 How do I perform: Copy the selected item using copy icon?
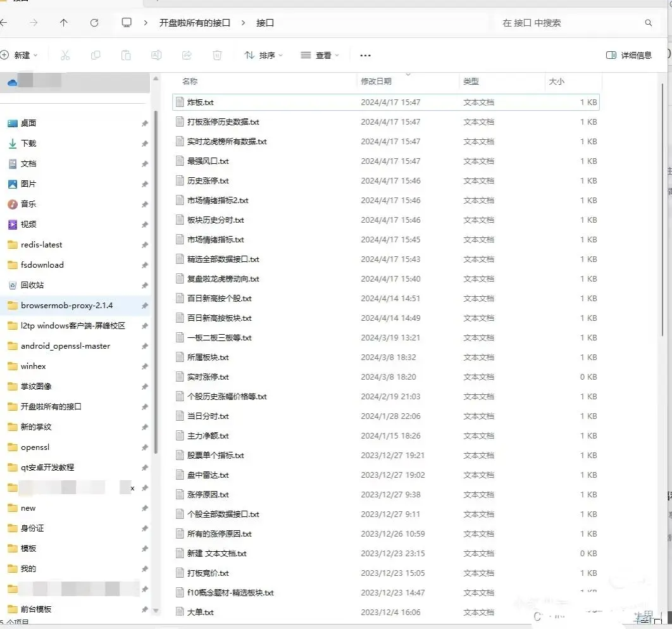[96, 55]
